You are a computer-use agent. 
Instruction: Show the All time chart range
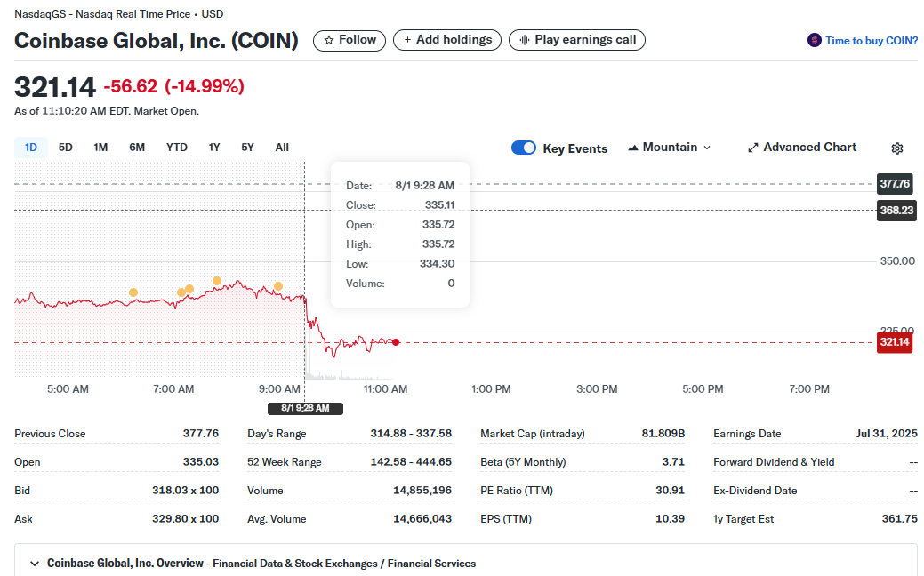pyautogui.click(x=282, y=148)
